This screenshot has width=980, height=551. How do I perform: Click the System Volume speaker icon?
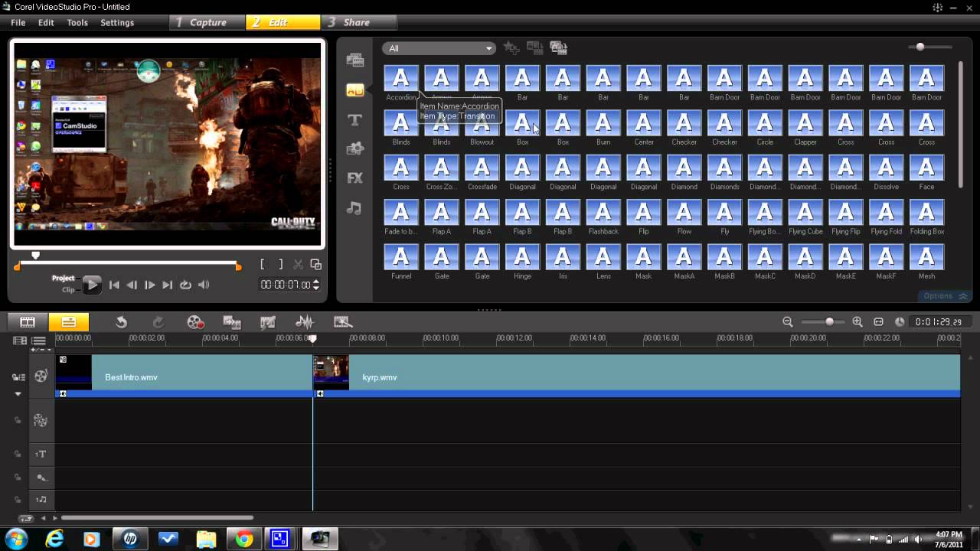204,285
